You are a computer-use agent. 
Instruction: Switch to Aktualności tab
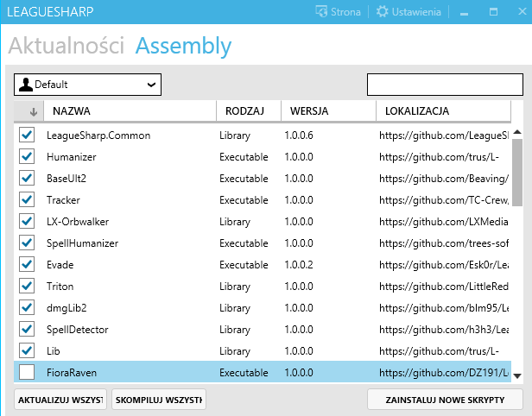[66, 46]
